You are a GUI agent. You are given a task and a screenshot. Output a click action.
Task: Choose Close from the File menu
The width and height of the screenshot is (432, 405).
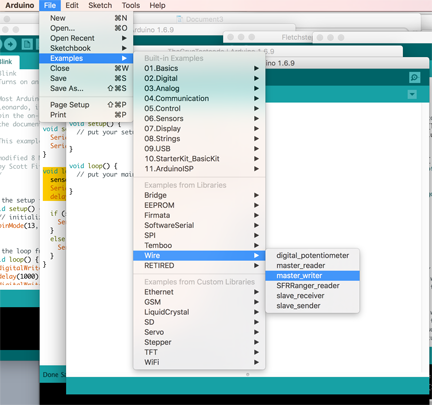coord(86,68)
